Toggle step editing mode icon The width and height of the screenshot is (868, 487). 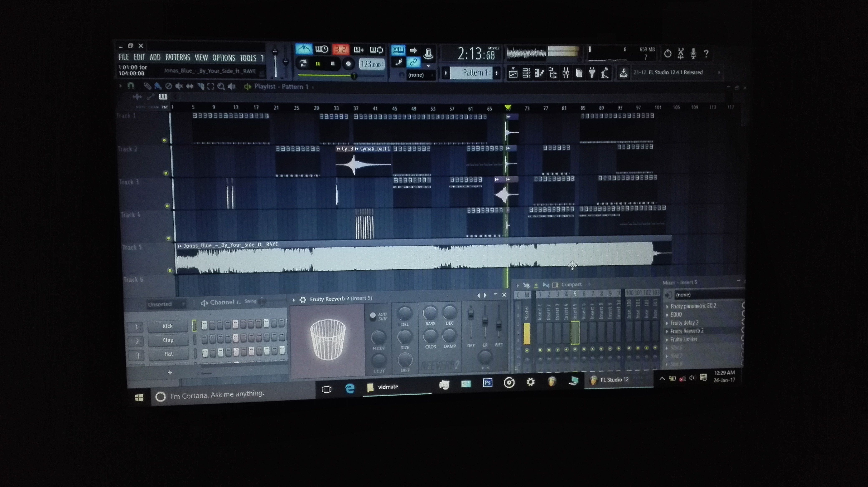pos(399,62)
